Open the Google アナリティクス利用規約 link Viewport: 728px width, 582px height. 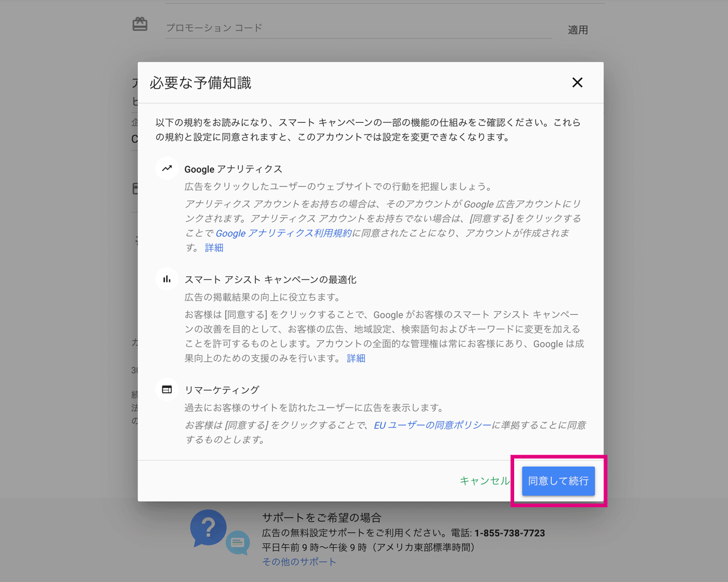[284, 233]
